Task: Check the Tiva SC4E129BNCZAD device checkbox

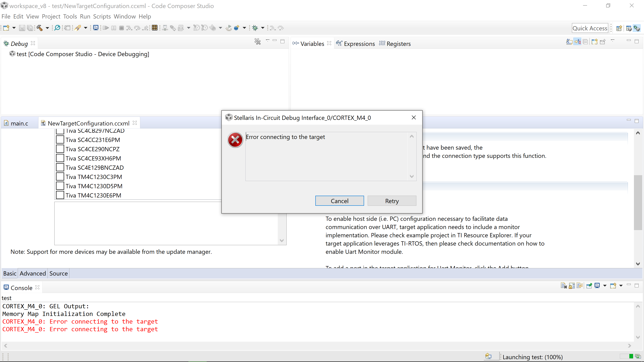Action: click(x=60, y=167)
